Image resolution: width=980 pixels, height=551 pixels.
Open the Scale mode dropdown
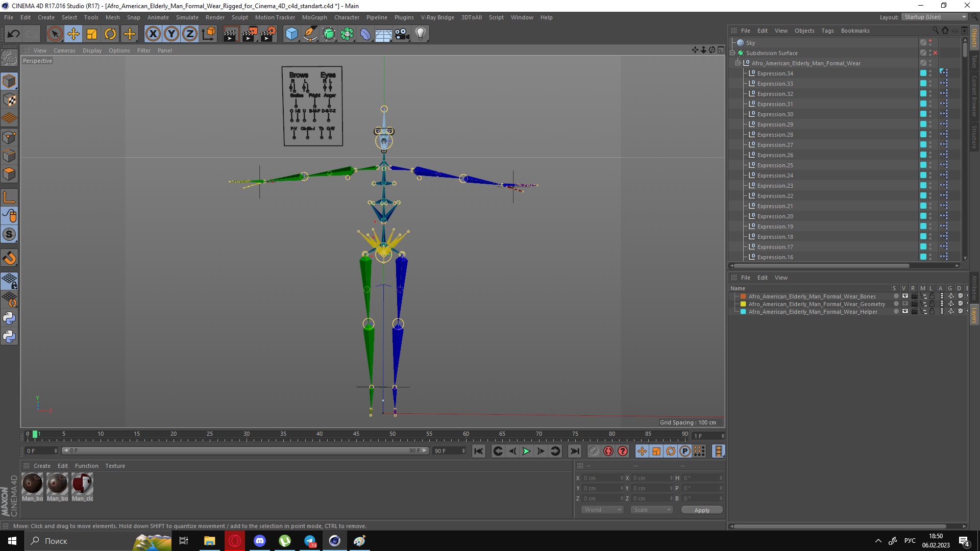point(652,510)
